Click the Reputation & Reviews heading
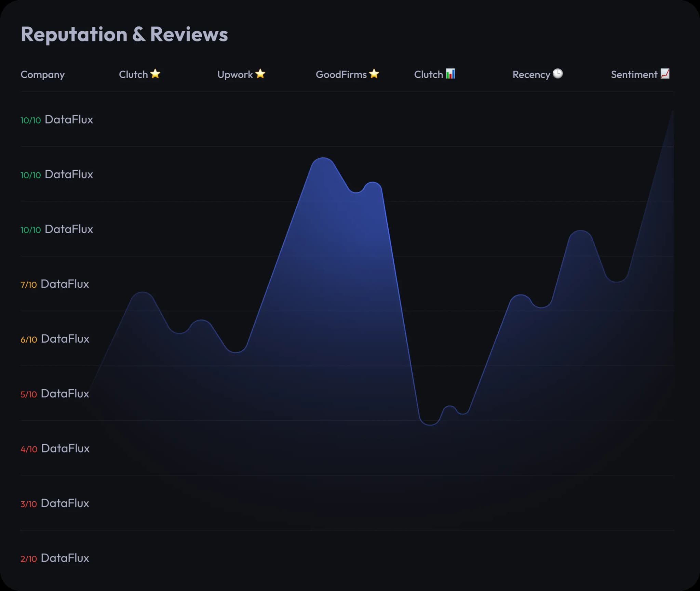700x591 pixels. pyautogui.click(x=124, y=34)
